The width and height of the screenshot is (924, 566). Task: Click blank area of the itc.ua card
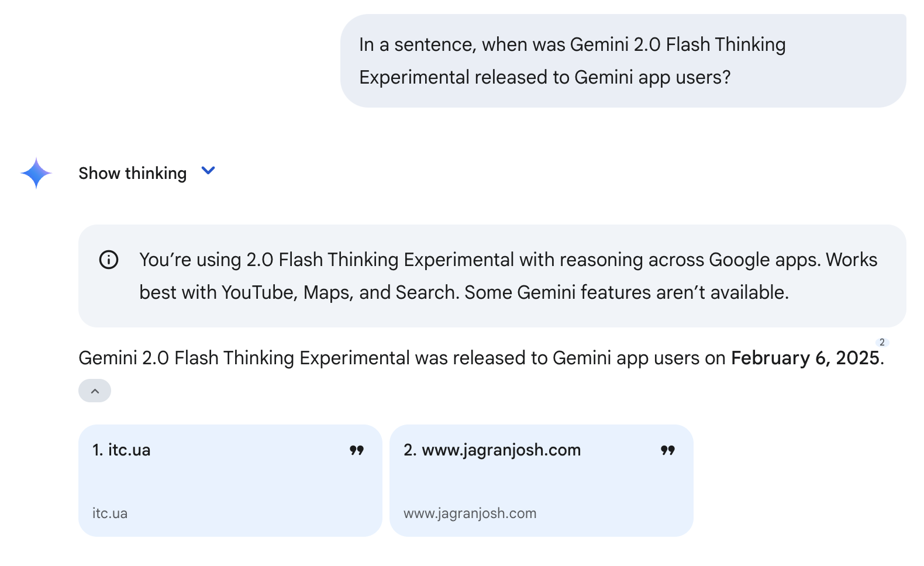[x=230, y=484]
